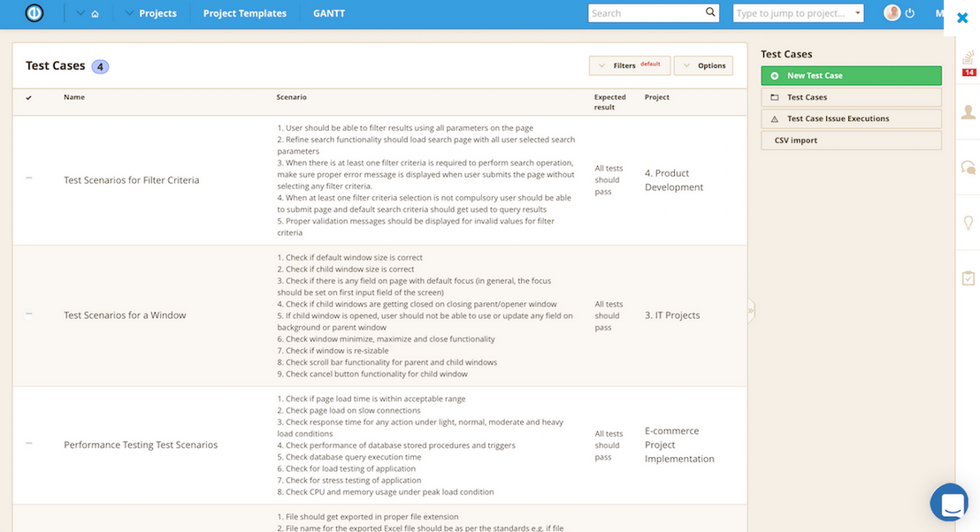Sort by the Scenario column header
This screenshot has height=532, width=980.
click(291, 97)
